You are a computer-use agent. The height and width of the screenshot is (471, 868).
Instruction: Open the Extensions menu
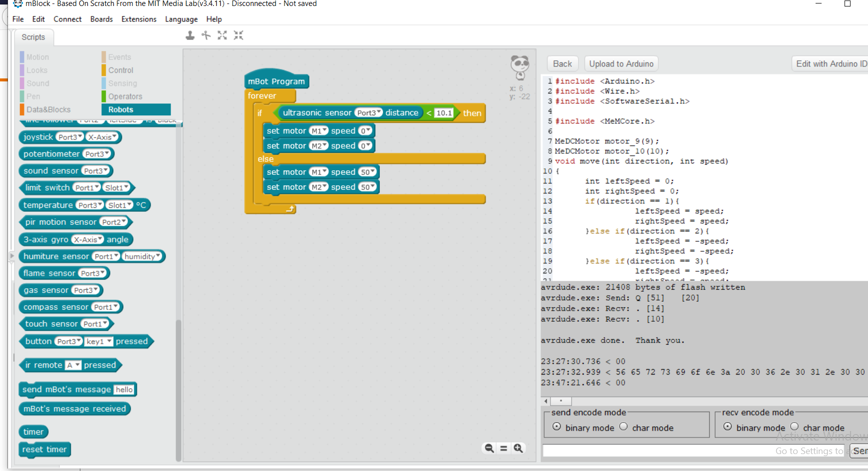click(139, 19)
